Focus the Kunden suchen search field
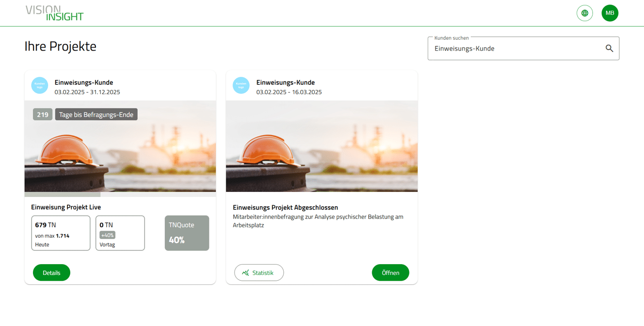The image size is (644, 326). [x=523, y=49]
